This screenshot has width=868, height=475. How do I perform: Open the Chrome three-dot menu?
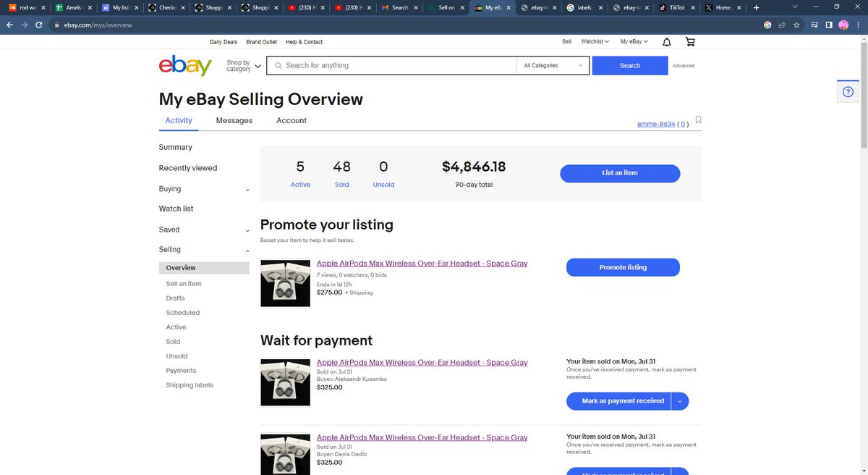858,25
